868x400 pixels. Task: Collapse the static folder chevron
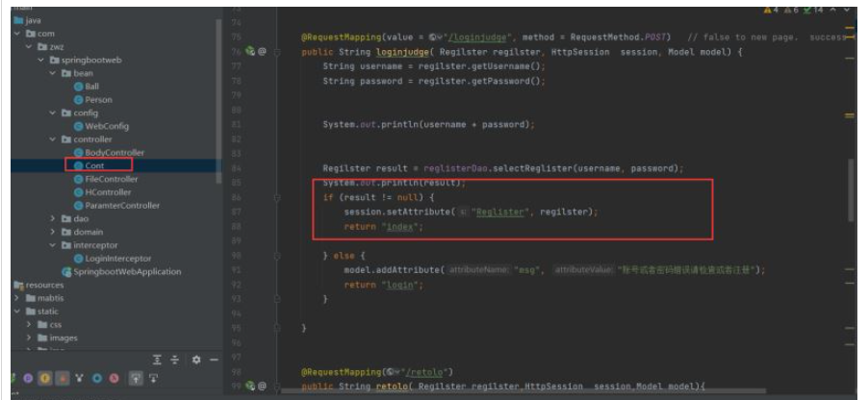pyautogui.click(x=17, y=312)
